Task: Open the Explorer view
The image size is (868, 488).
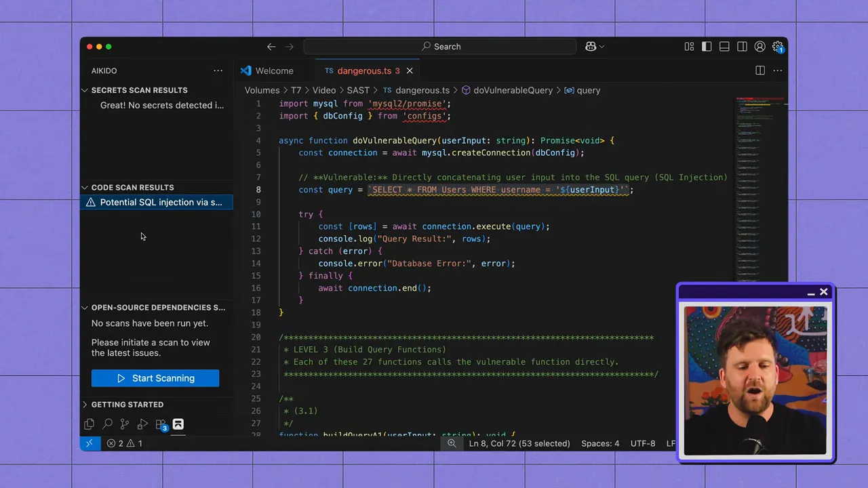Action: tap(89, 424)
